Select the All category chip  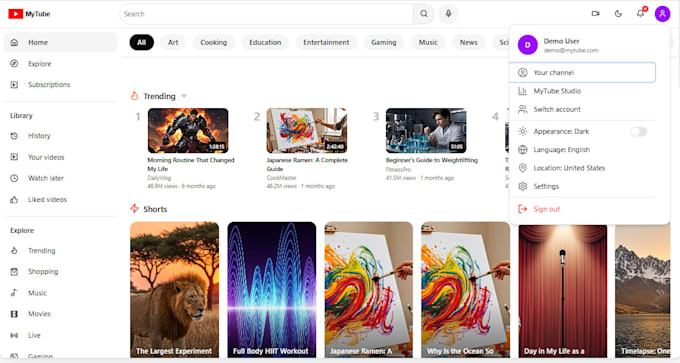coord(141,43)
